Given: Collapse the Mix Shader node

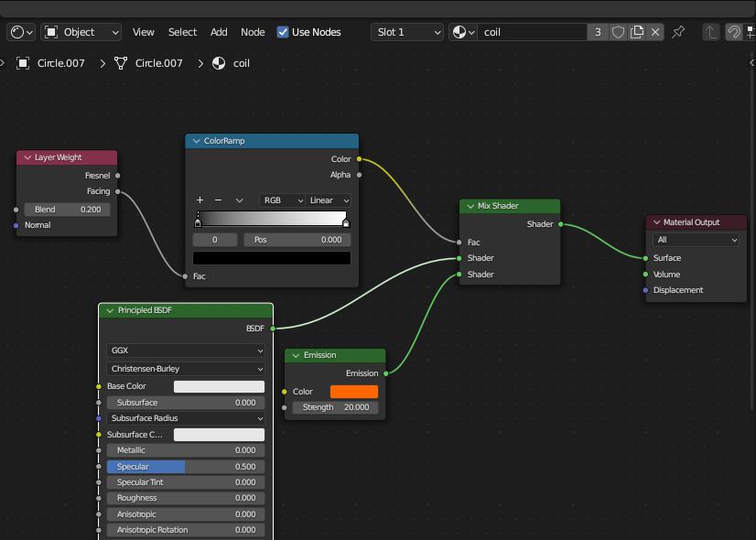Looking at the screenshot, I should [x=470, y=206].
